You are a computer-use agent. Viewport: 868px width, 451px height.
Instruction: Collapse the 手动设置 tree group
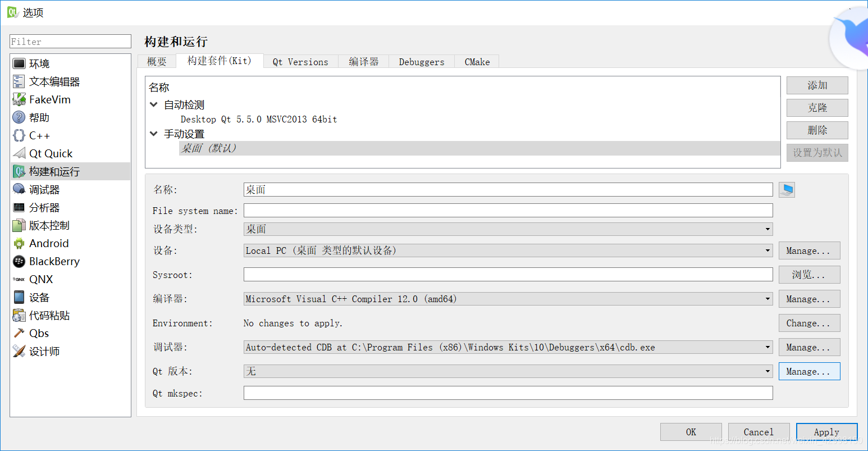[x=154, y=134]
